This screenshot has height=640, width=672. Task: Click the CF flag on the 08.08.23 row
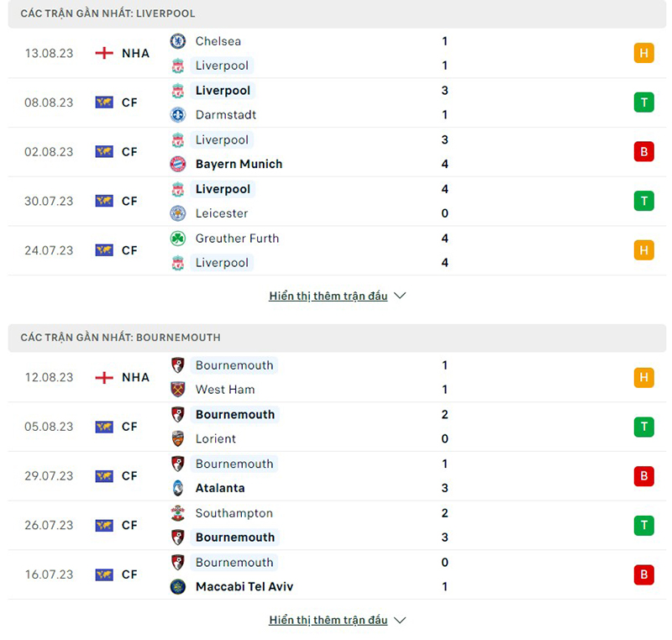[x=102, y=102]
